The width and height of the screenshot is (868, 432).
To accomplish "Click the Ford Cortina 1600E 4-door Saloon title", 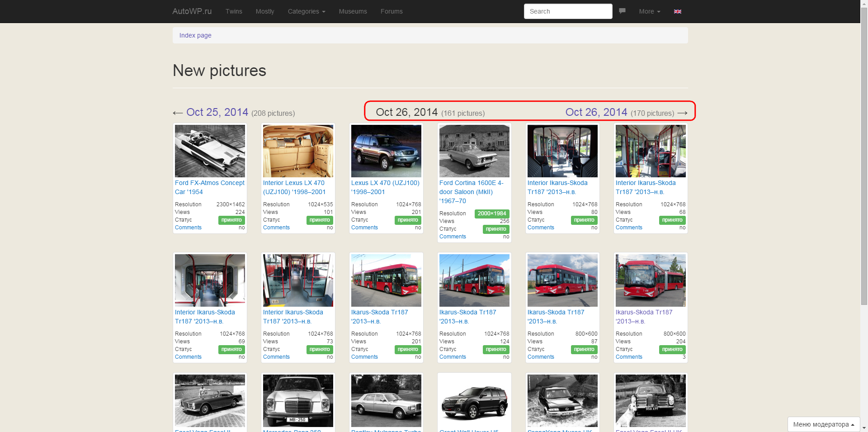I will click(x=472, y=192).
